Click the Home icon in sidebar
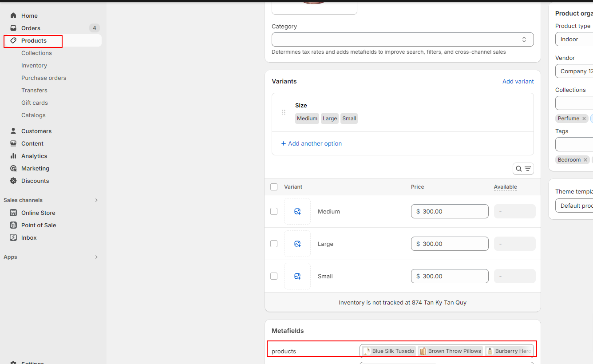This screenshot has height=364, width=593. [13, 16]
